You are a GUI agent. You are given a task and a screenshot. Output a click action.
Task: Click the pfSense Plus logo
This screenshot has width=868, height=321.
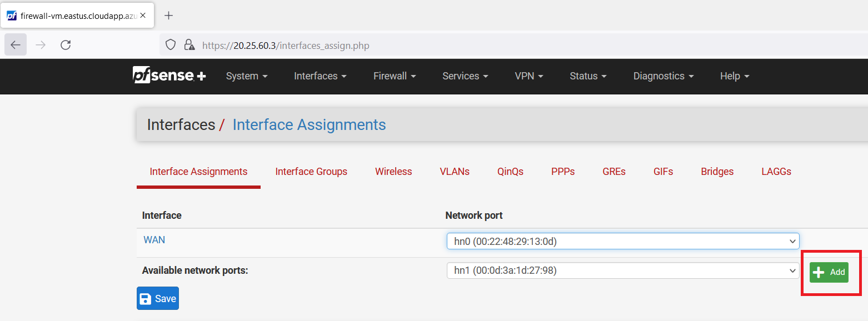(x=169, y=76)
